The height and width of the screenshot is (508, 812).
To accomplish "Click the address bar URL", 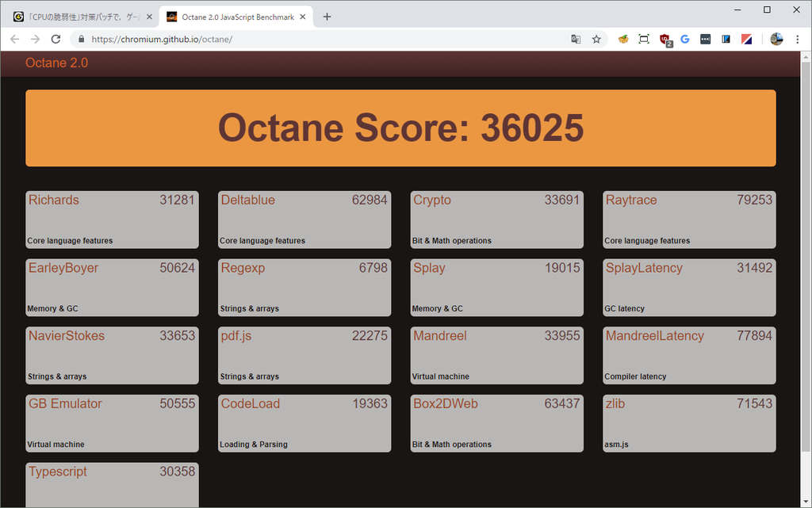I will point(162,40).
